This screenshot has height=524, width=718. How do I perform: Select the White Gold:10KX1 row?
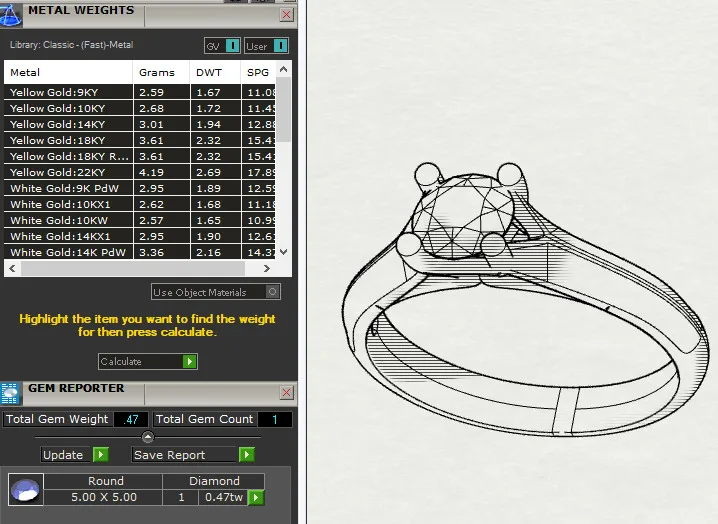pos(140,204)
